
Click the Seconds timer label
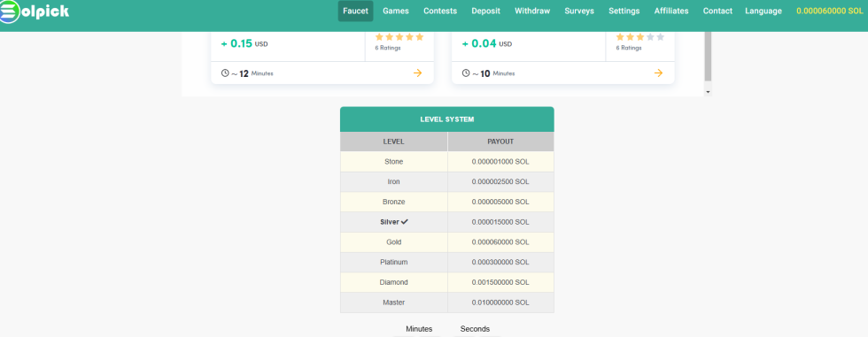(x=475, y=329)
